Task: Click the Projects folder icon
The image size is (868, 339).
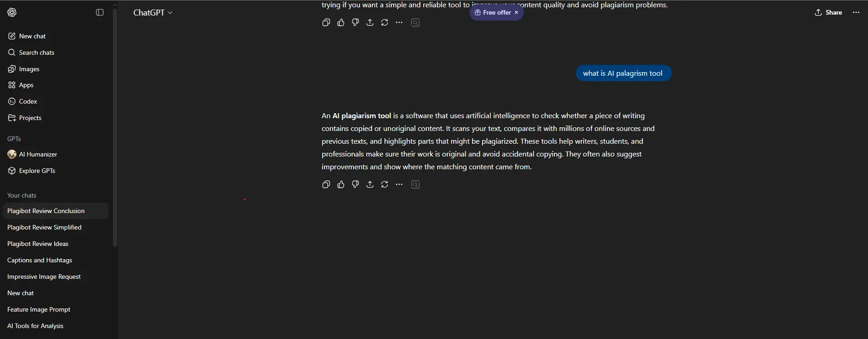Action: (x=12, y=118)
